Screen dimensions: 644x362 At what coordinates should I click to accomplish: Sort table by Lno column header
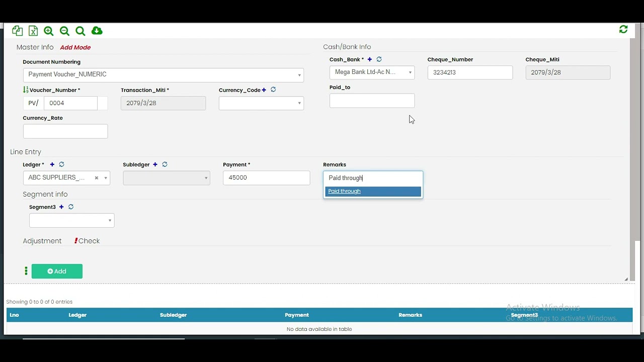tap(14, 315)
